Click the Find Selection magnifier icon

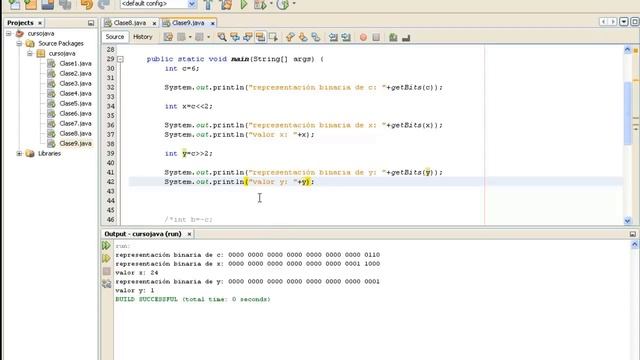click(222, 37)
